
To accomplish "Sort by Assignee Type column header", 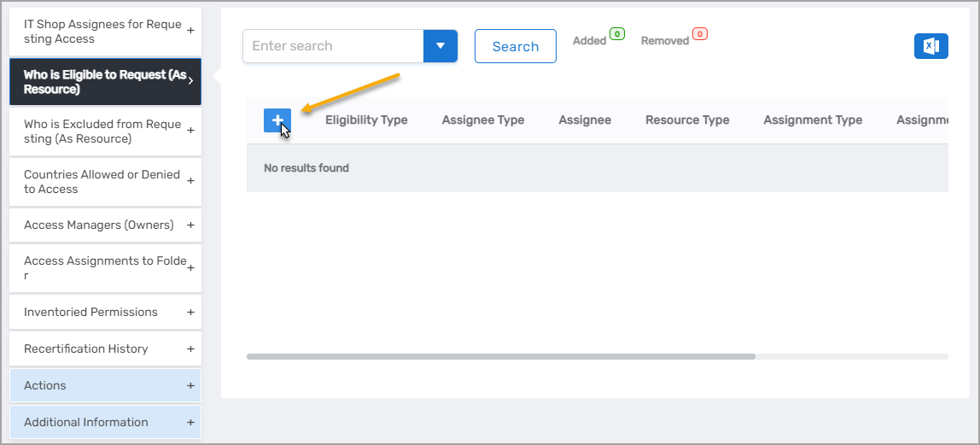I will click(x=483, y=120).
